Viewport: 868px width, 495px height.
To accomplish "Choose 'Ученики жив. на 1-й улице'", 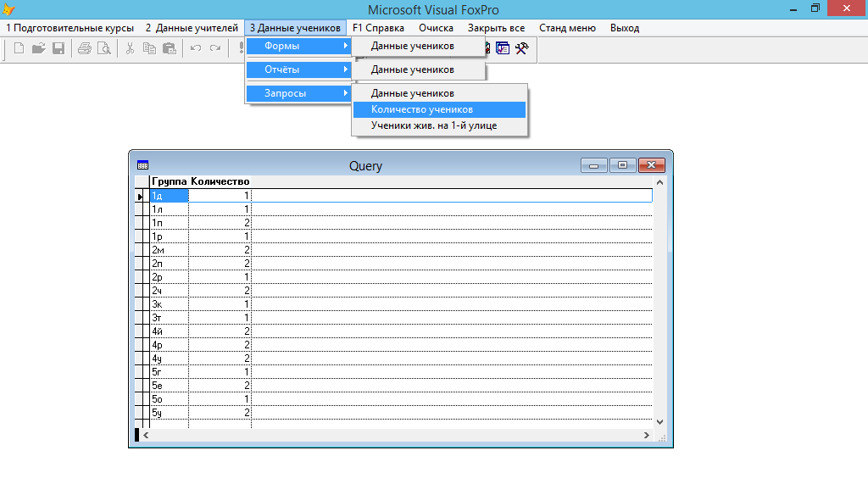I will pyautogui.click(x=440, y=125).
